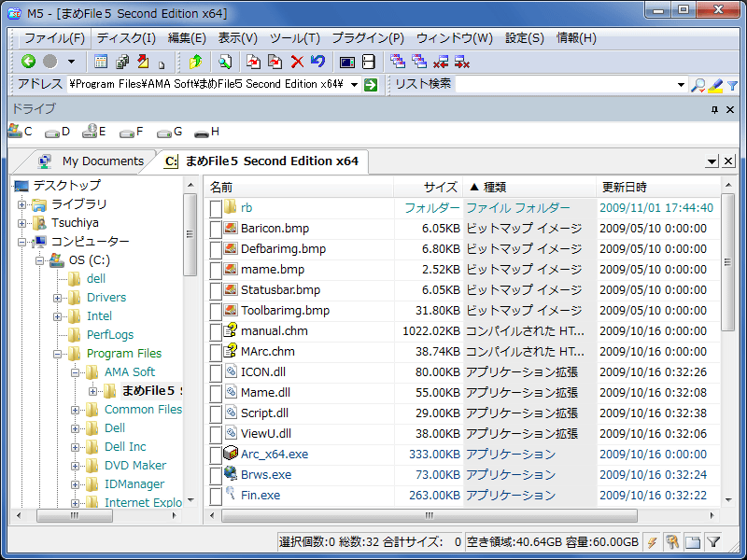Screen dimensions: 747x560
Task: Pin the drive panel
Action: (x=714, y=109)
